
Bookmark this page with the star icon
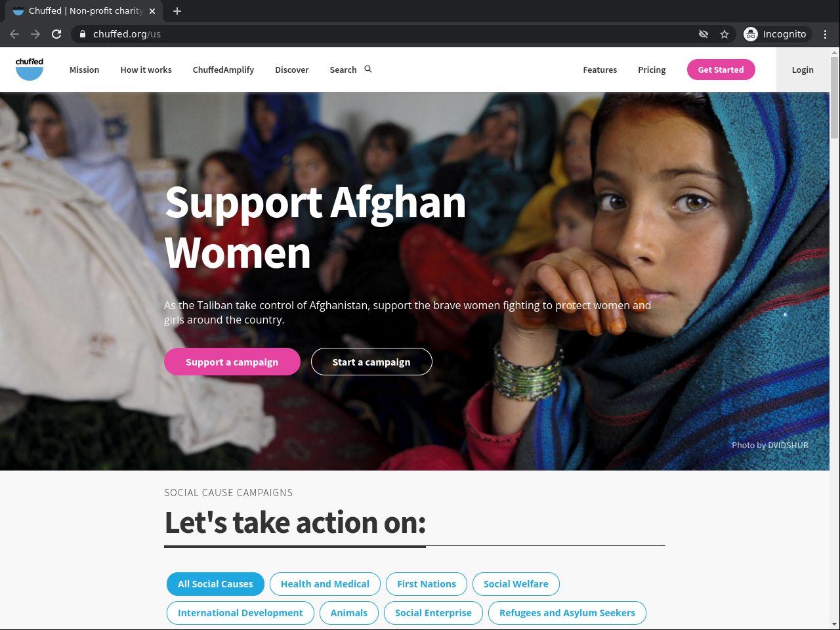tap(724, 34)
